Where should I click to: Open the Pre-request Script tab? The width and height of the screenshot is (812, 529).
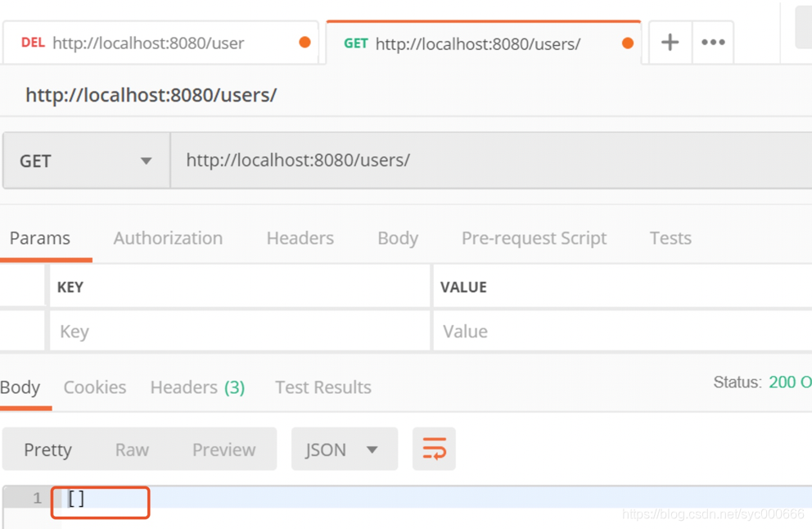click(x=534, y=237)
